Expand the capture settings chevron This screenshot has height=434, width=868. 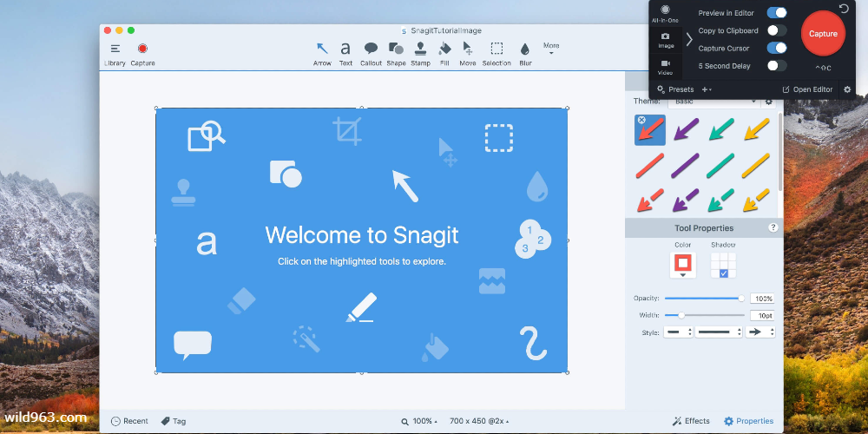pyautogui.click(x=689, y=39)
